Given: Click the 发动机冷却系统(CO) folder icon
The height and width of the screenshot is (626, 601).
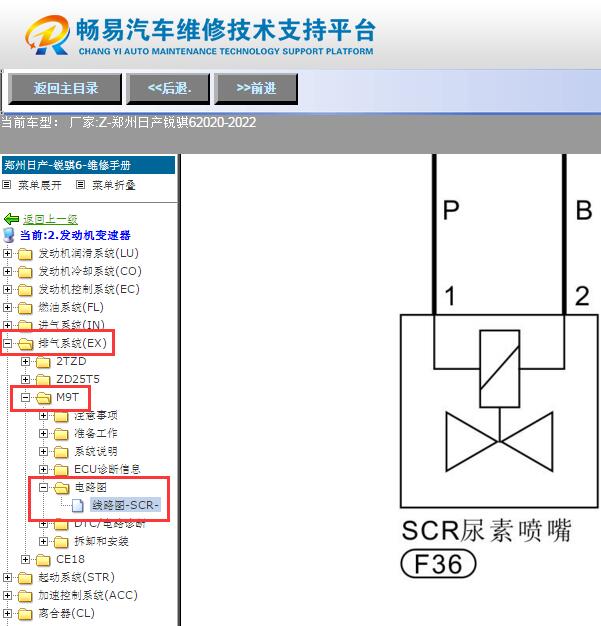Looking at the screenshot, I should [25, 272].
